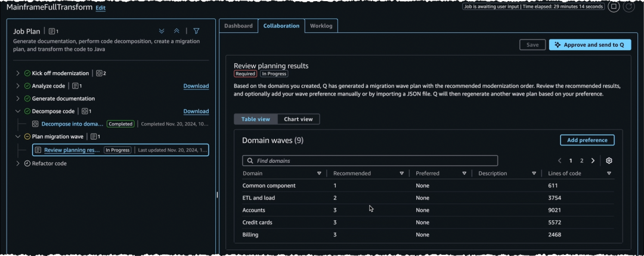Click the document icon next to Analyze code
Image resolution: width=644 pixels, height=256 pixels.
[75, 86]
